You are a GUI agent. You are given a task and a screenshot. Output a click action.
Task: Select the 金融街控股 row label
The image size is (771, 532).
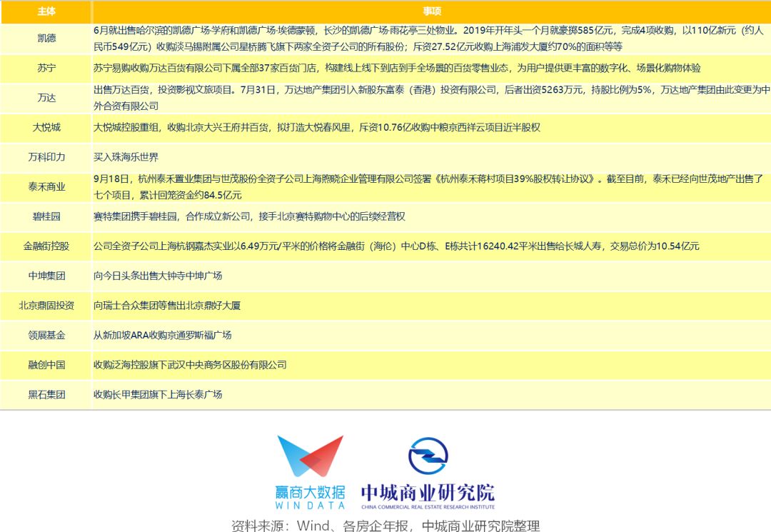click(46, 246)
